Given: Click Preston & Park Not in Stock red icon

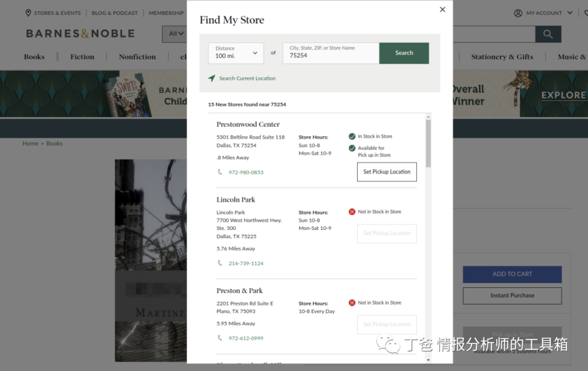Looking at the screenshot, I should [x=352, y=303].
